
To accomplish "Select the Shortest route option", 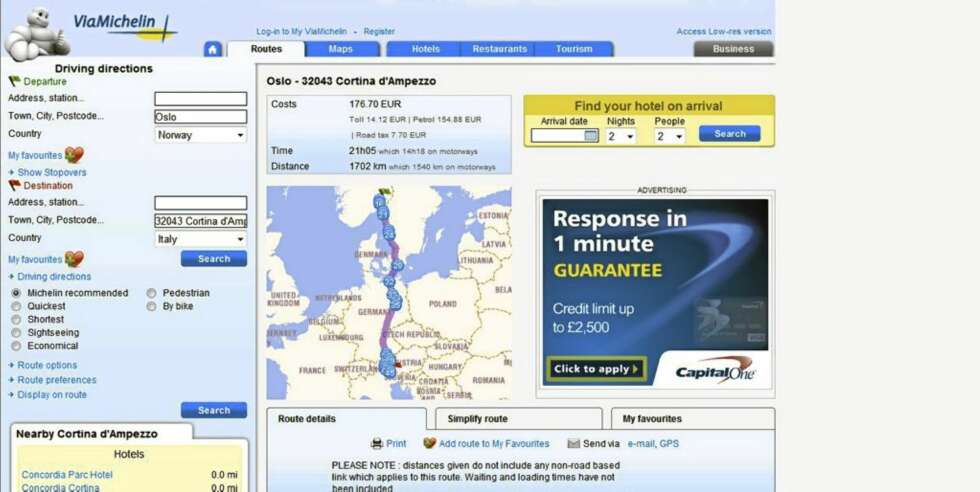I will [x=16, y=319].
